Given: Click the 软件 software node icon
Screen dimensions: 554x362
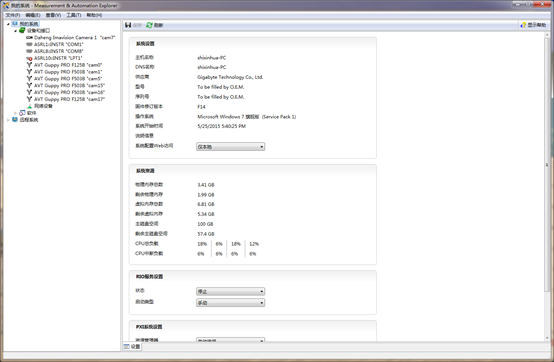Looking at the screenshot, I should click(22, 113).
